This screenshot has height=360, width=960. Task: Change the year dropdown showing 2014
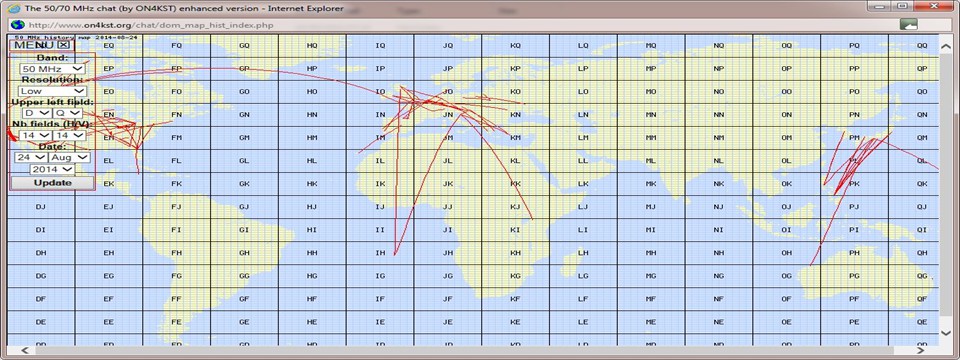click(x=52, y=169)
